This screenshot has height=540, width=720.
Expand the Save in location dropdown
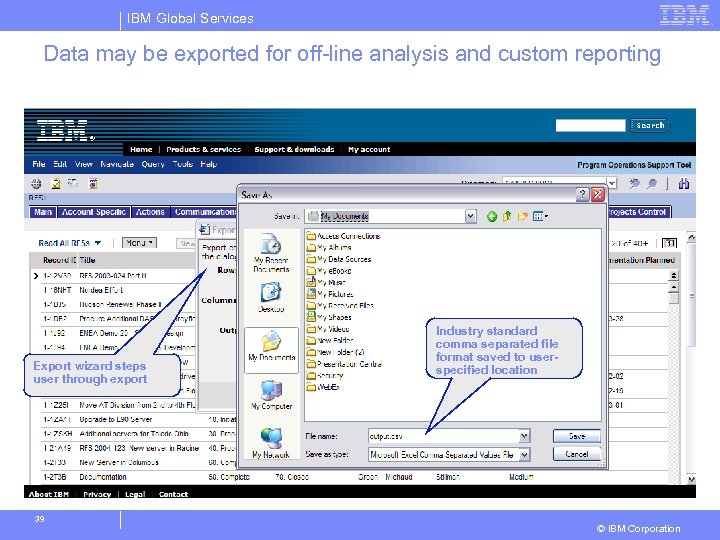470,216
